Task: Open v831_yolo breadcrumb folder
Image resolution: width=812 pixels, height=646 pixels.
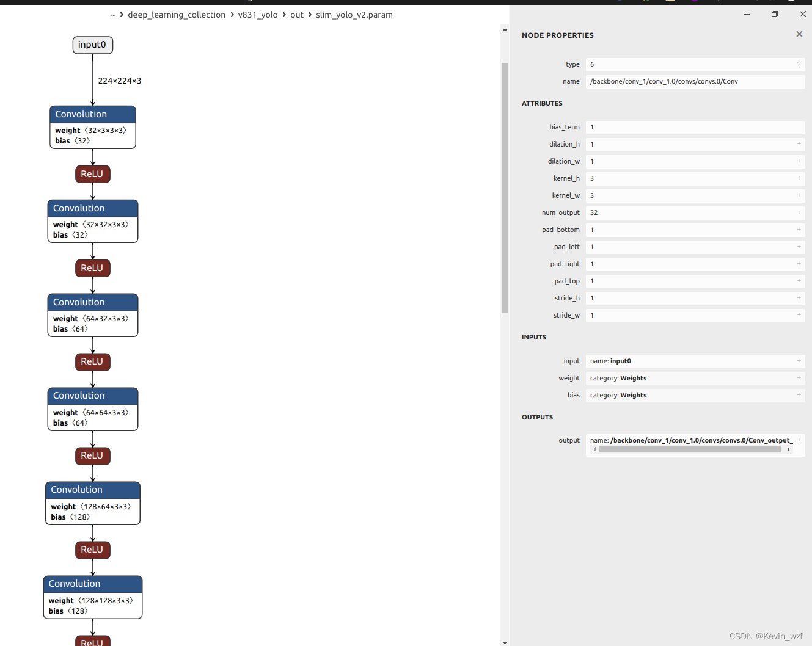Action: pyautogui.click(x=258, y=15)
